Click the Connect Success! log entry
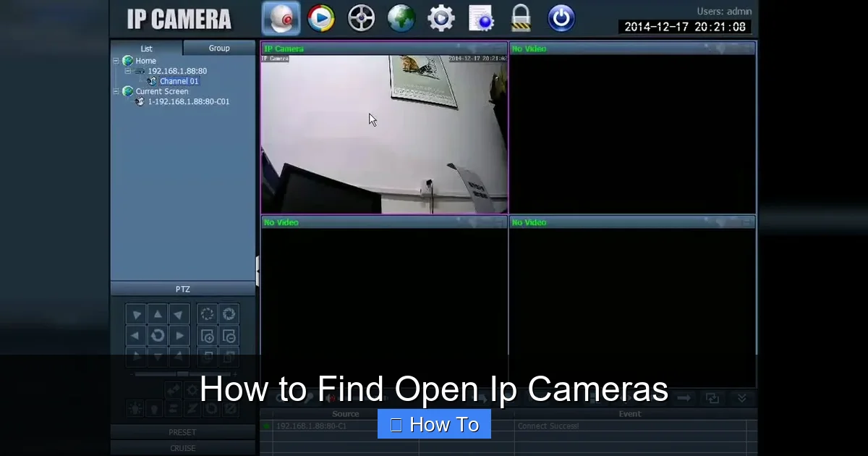The width and height of the screenshot is (868, 456). (x=548, y=426)
